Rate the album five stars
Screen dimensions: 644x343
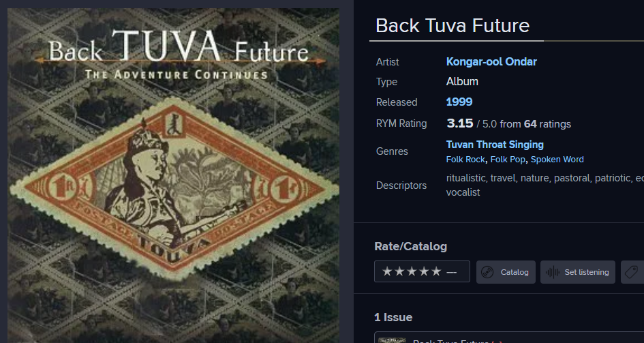click(x=436, y=271)
